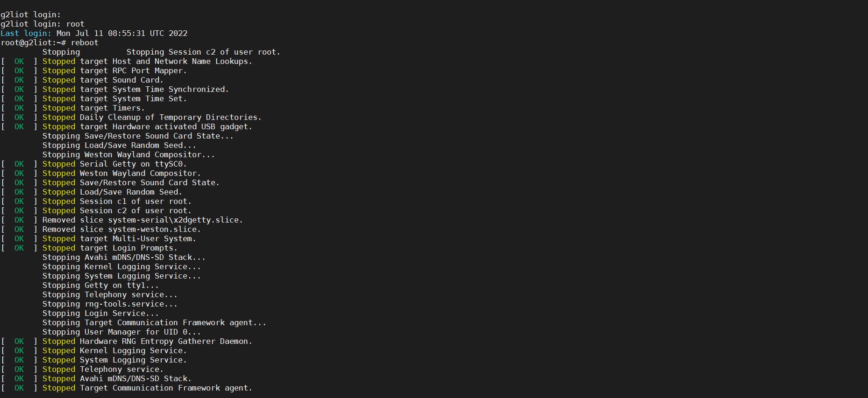
Task: Click 'Stopped Serial Getty on ttySC0' line
Action: pos(114,164)
